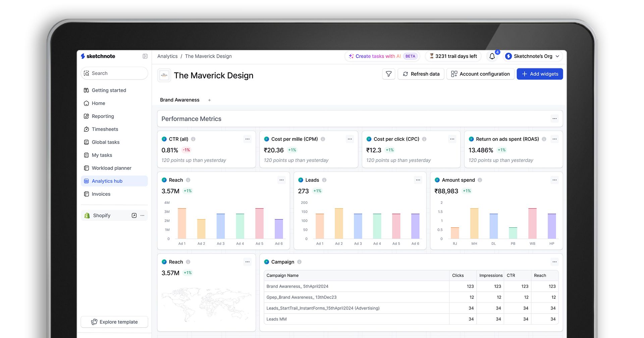The image size is (644, 338).
Task: Click Analytics breadcrumb link
Action: pos(167,56)
